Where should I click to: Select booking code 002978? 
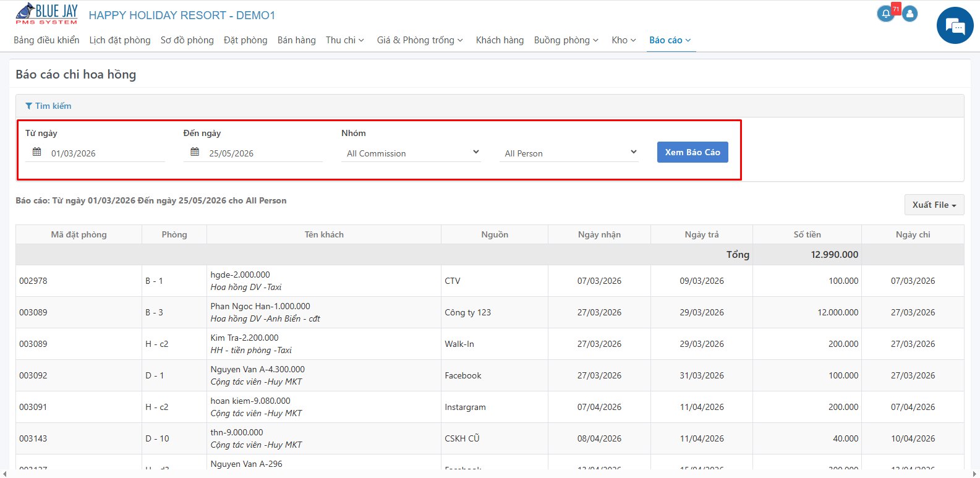pyautogui.click(x=33, y=281)
